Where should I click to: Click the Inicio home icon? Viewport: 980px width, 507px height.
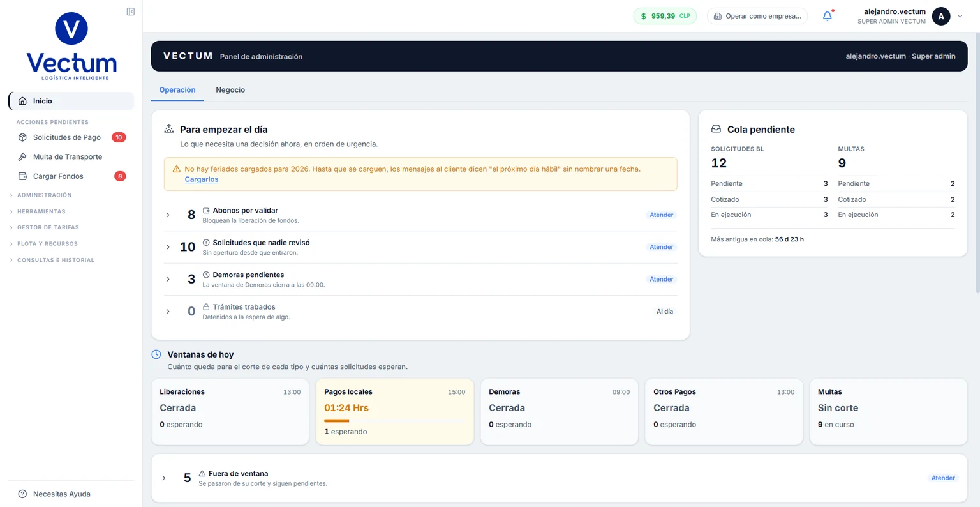click(x=22, y=101)
